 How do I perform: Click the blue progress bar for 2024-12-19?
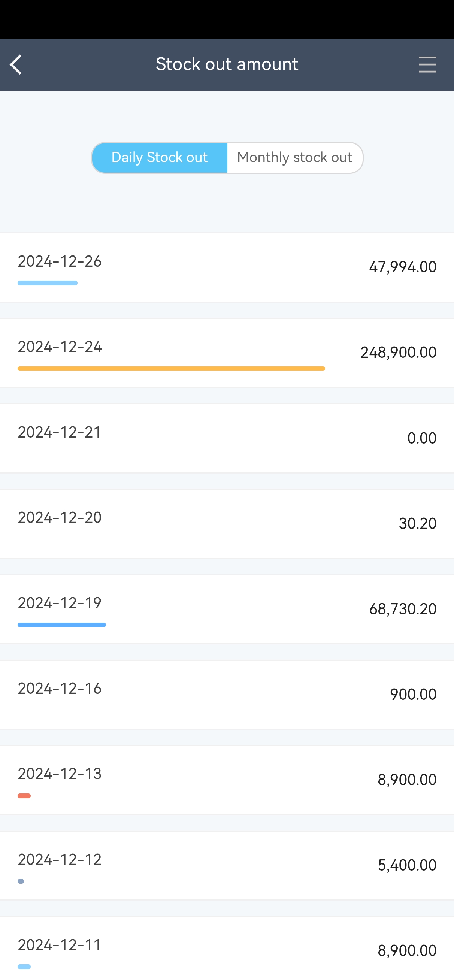[62, 624]
